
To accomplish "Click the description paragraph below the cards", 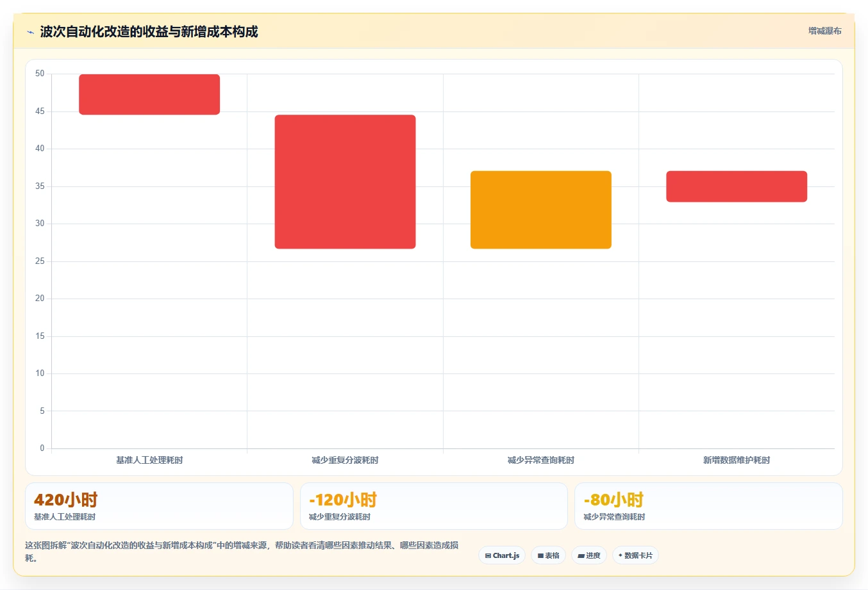I will [242, 552].
